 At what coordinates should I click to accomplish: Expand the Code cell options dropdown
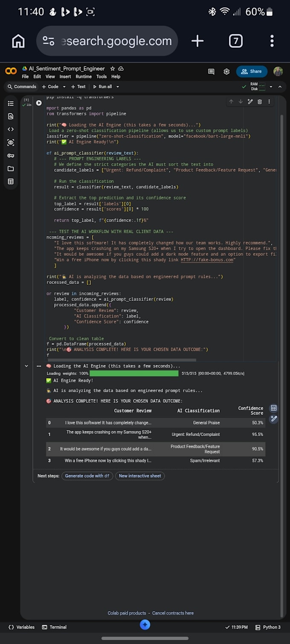[64, 87]
